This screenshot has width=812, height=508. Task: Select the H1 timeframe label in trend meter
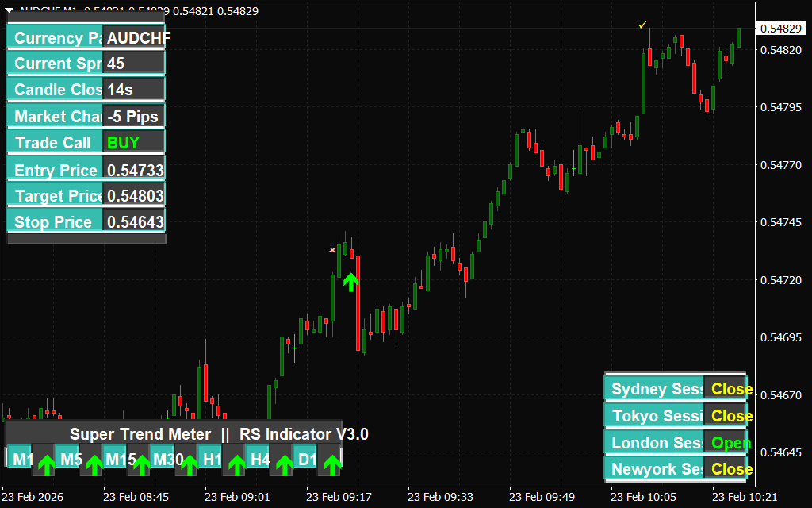(x=212, y=460)
